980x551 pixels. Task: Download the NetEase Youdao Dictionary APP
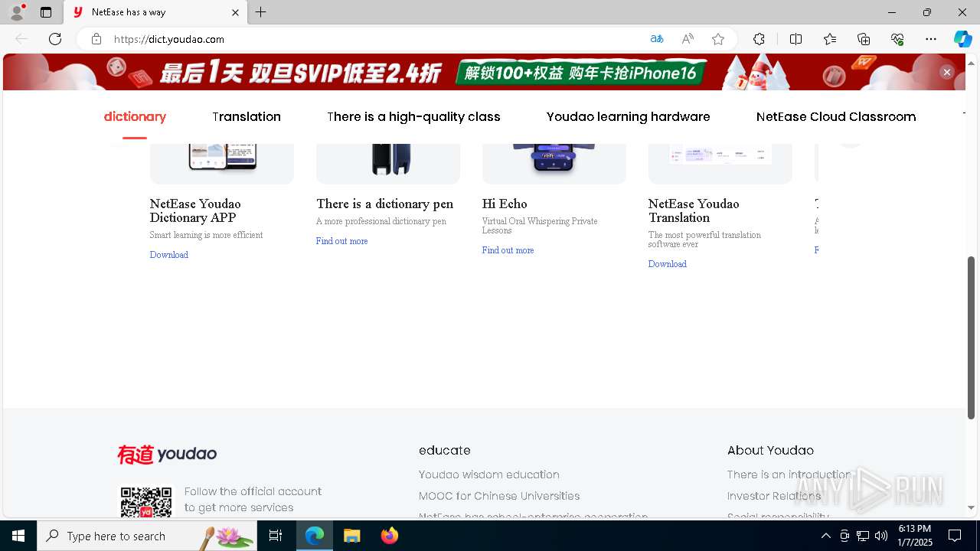(169, 255)
